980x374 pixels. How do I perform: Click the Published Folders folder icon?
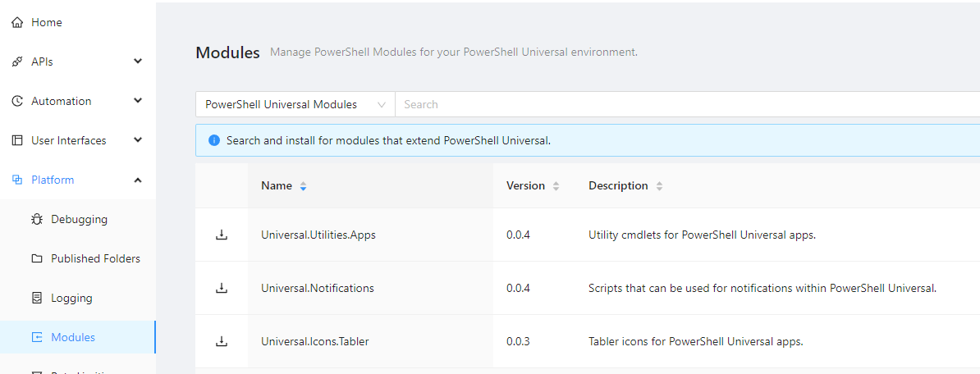click(37, 258)
